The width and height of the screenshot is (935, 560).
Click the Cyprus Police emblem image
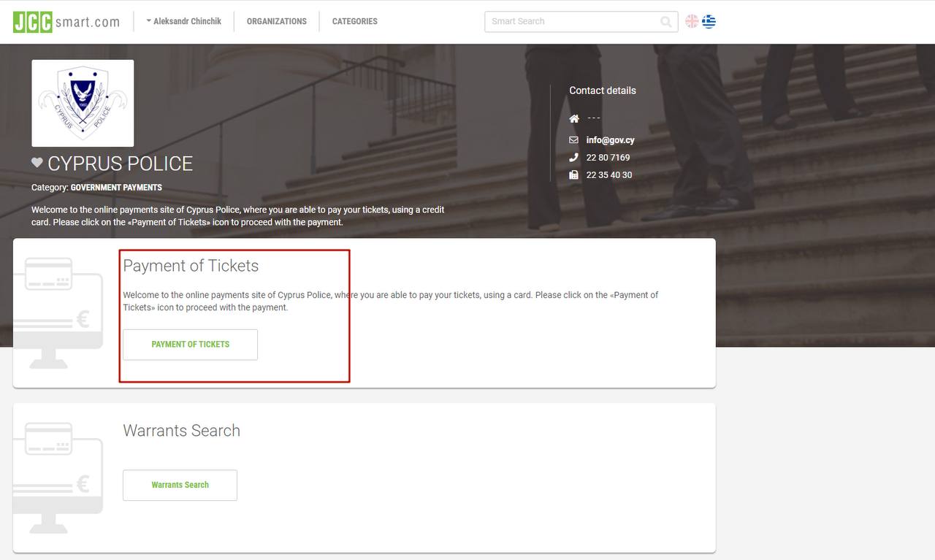coord(83,103)
